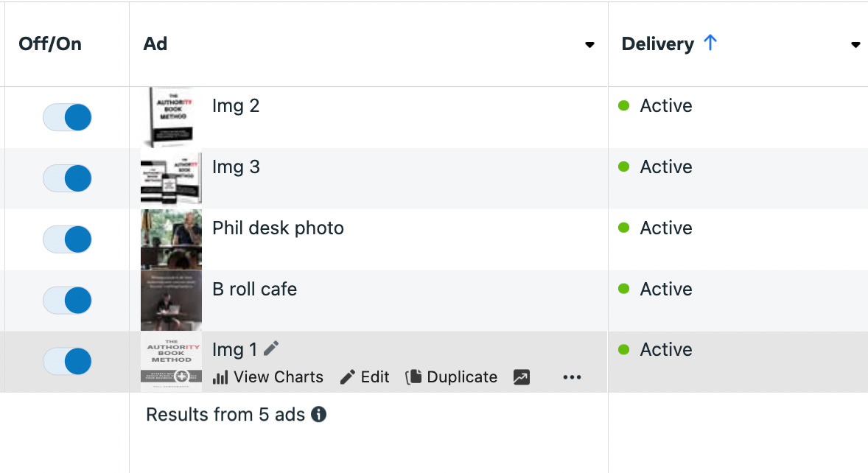This screenshot has width=868, height=473.
Task: Toggle off the B roll cafe ad
Action: point(67,301)
